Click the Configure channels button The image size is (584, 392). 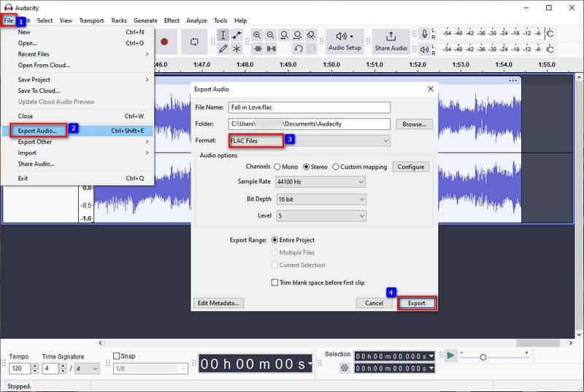pyautogui.click(x=411, y=166)
